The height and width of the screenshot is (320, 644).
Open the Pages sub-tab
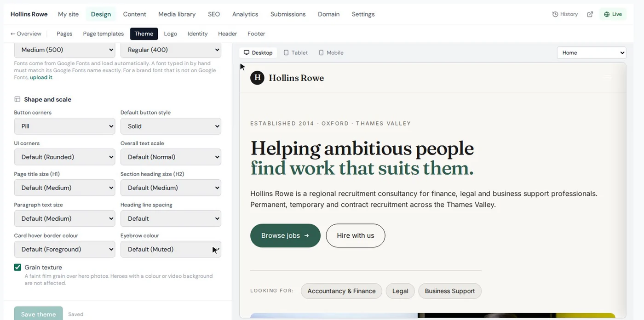(x=64, y=34)
